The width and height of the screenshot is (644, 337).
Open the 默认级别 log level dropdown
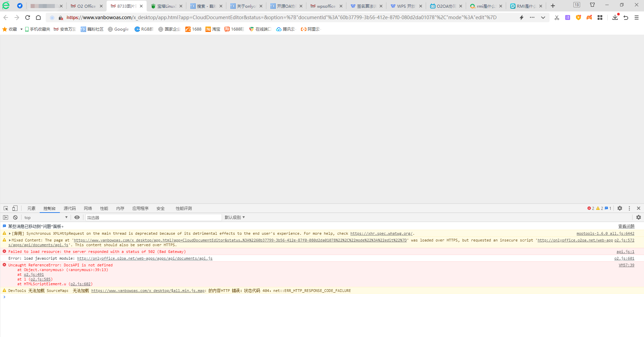(x=234, y=217)
